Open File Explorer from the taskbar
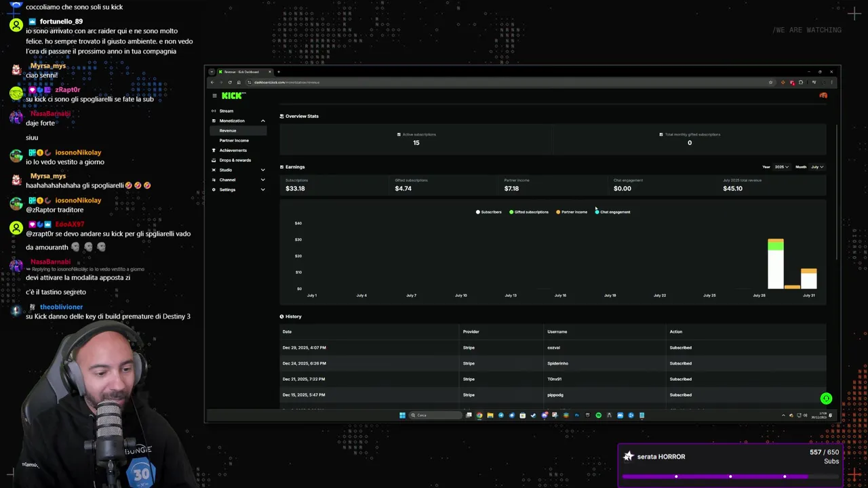Viewport: 868px width, 488px height. pyautogui.click(x=490, y=415)
